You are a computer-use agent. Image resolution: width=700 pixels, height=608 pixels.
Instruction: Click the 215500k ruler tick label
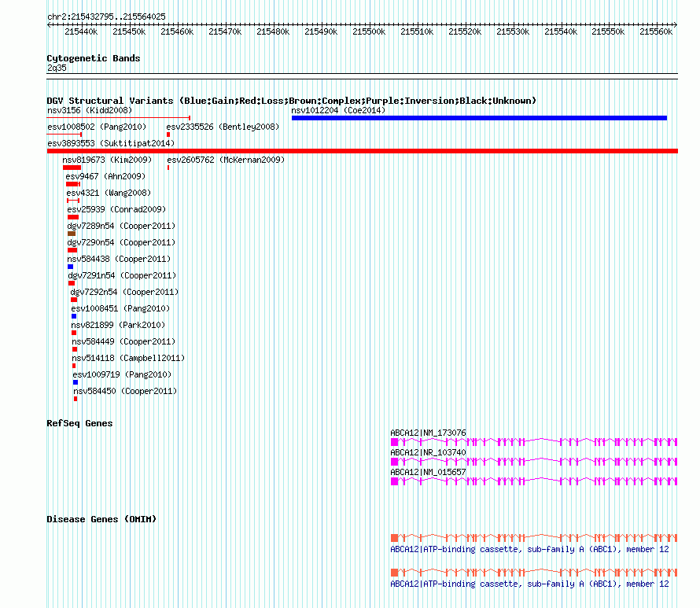[x=369, y=31]
